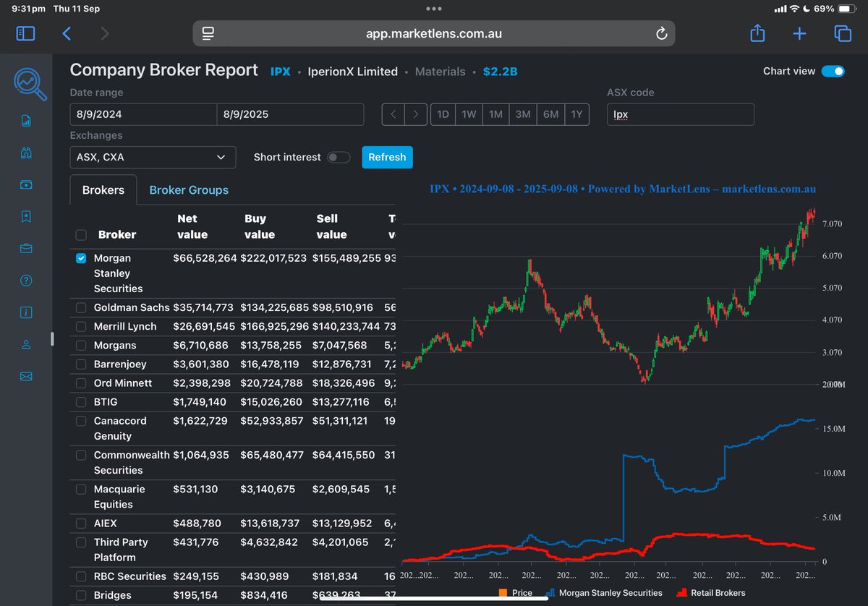Open the reports chart sidebar icon
The width and height of the screenshot is (868, 606).
pyautogui.click(x=26, y=121)
